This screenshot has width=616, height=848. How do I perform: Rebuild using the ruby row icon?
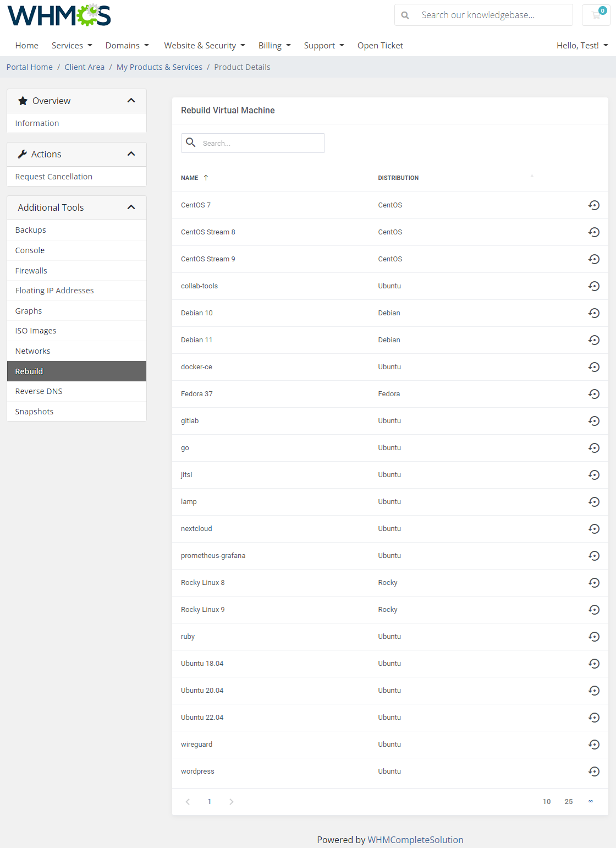tap(593, 637)
